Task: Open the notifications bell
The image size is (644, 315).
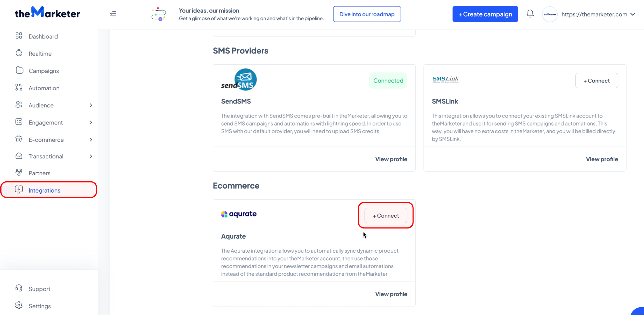Action: point(530,14)
